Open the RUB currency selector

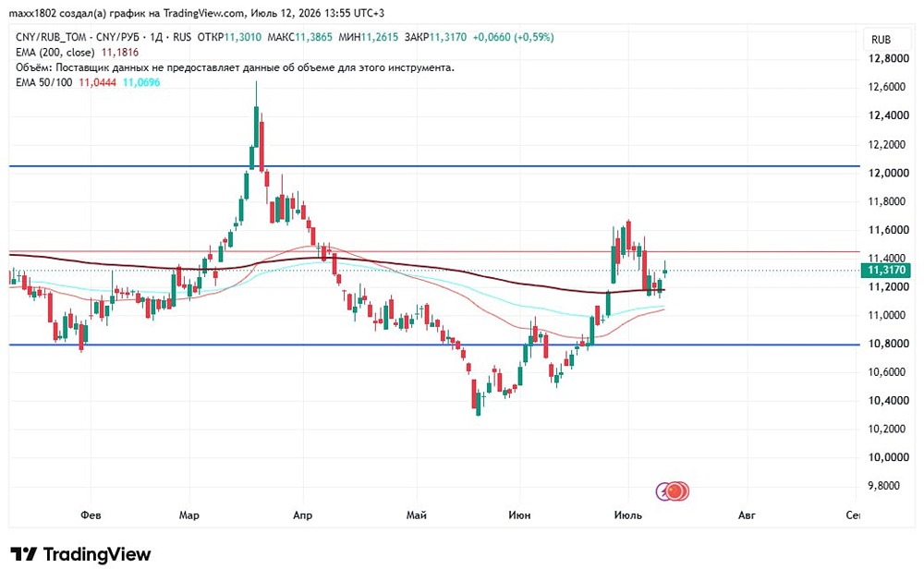[x=881, y=40]
